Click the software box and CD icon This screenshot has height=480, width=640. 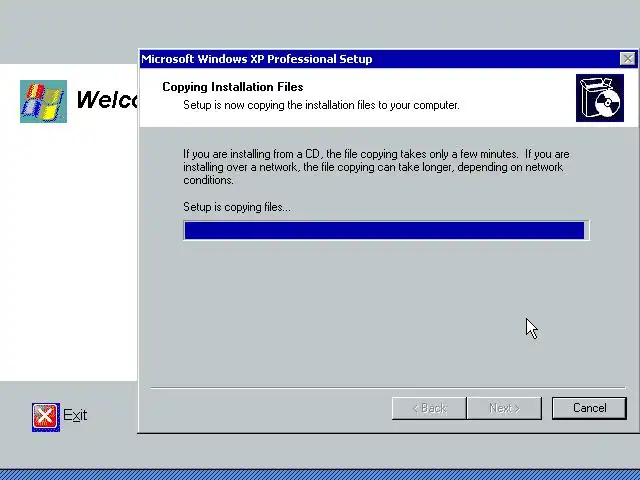click(x=600, y=98)
